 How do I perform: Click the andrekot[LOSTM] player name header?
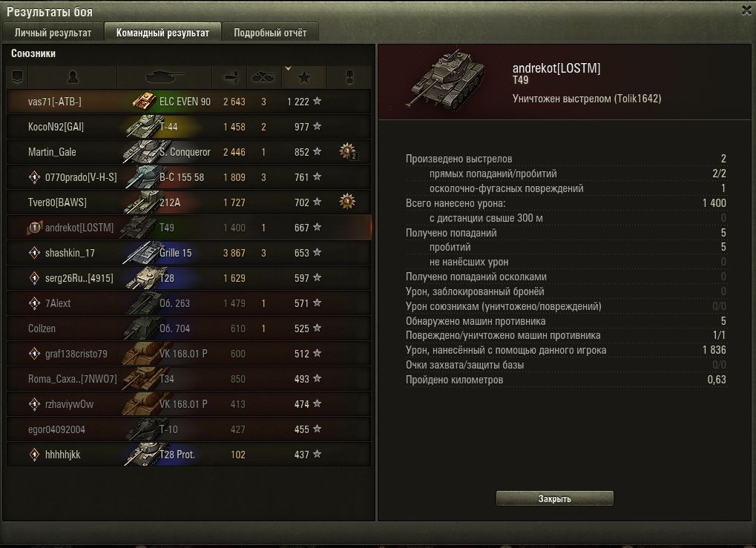(x=556, y=68)
